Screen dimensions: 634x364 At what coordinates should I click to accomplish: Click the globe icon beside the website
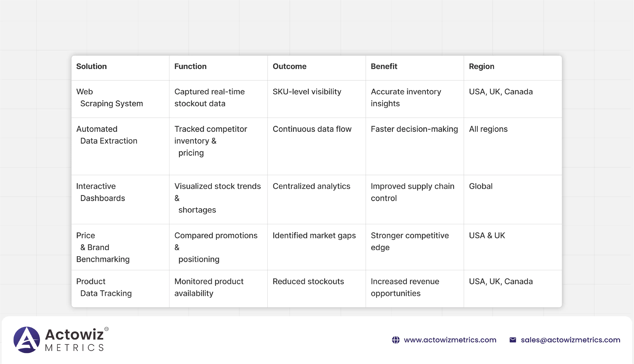point(396,340)
